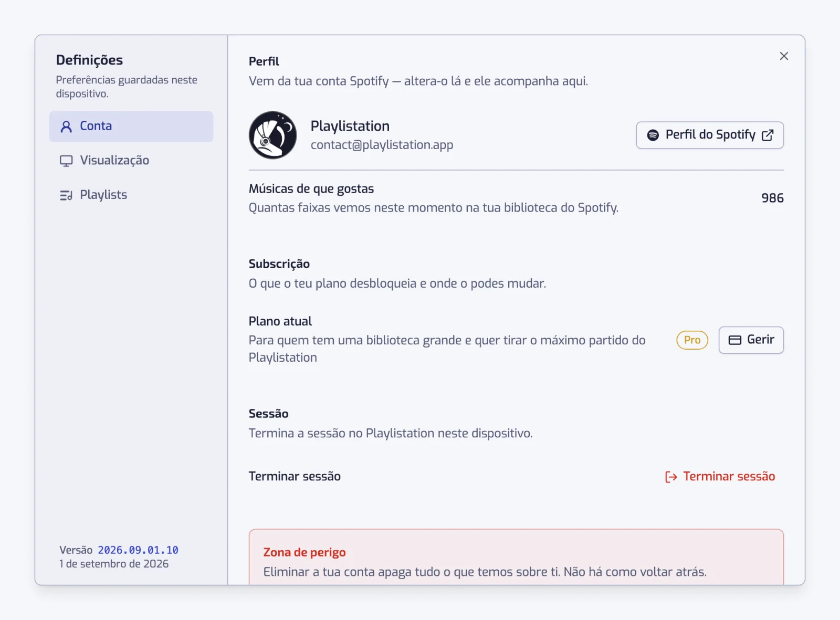Click the credit card icon in Gerir

pos(735,340)
